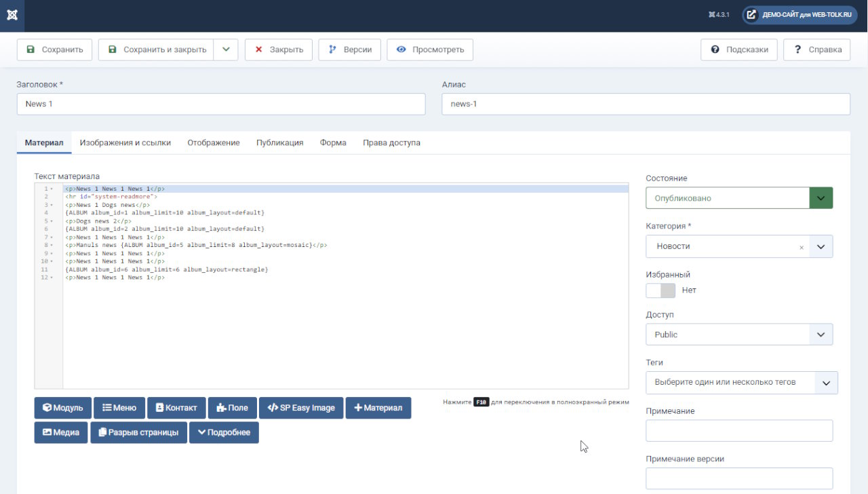Click the Просмотреть preview button
The image size is (868, 494).
[430, 50]
